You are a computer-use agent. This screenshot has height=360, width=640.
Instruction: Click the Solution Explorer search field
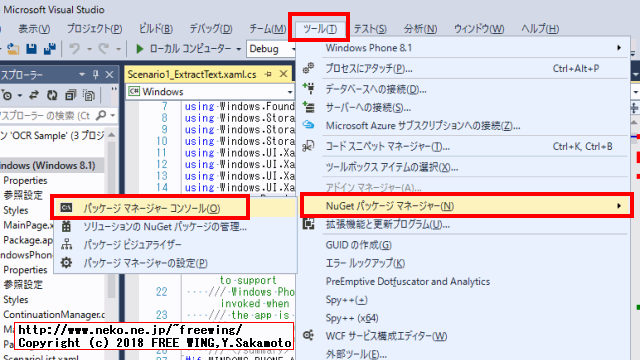[x=46, y=116]
